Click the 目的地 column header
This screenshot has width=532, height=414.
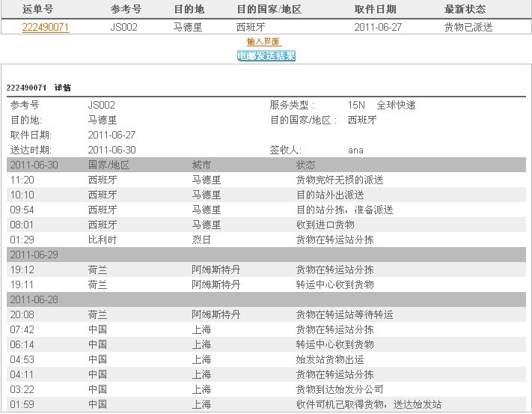[187, 10]
